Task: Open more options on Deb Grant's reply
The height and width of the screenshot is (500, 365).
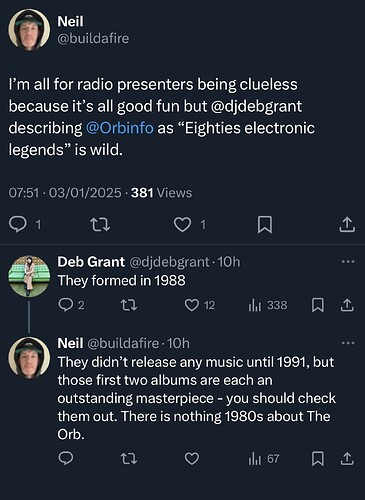Action: [348, 262]
